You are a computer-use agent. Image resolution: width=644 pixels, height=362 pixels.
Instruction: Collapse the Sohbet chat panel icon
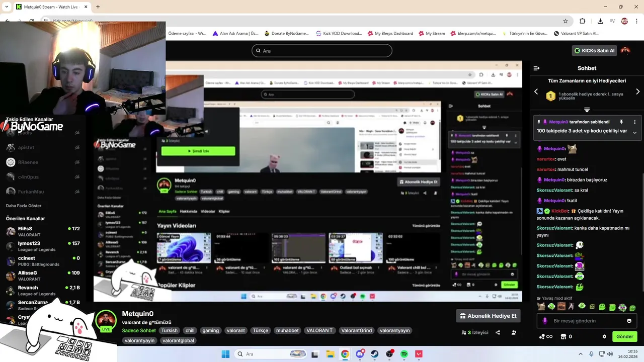(536, 68)
